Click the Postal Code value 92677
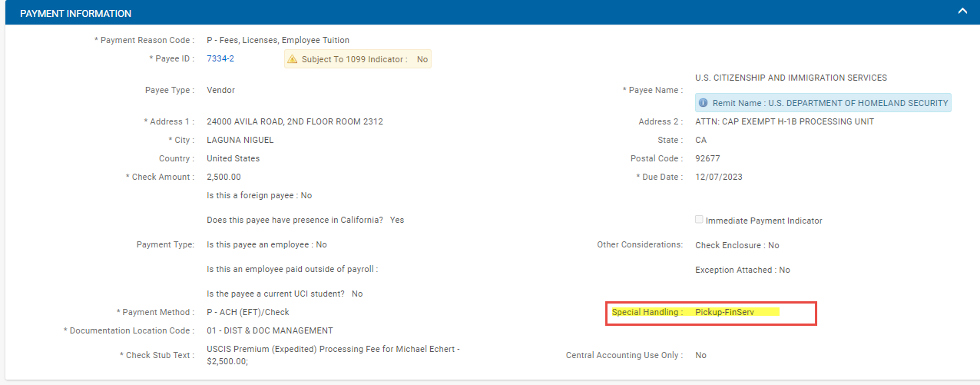Viewport: 980px width, 385px height. click(x=708, y=158)
